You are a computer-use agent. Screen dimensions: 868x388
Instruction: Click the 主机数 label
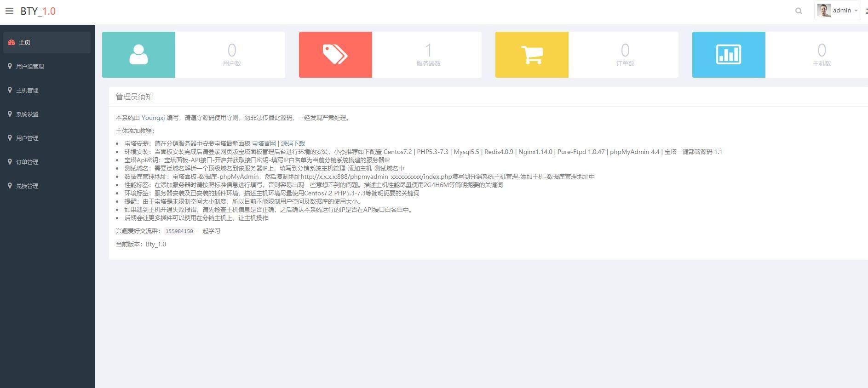pos(822,63)
